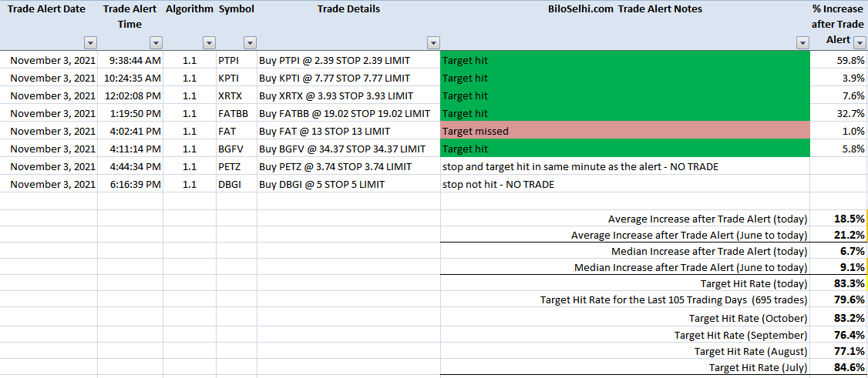Click the red Target missed cell
The height and width of the screenshot is (378, 868).
pyautogui.click(x=625, y=131)
